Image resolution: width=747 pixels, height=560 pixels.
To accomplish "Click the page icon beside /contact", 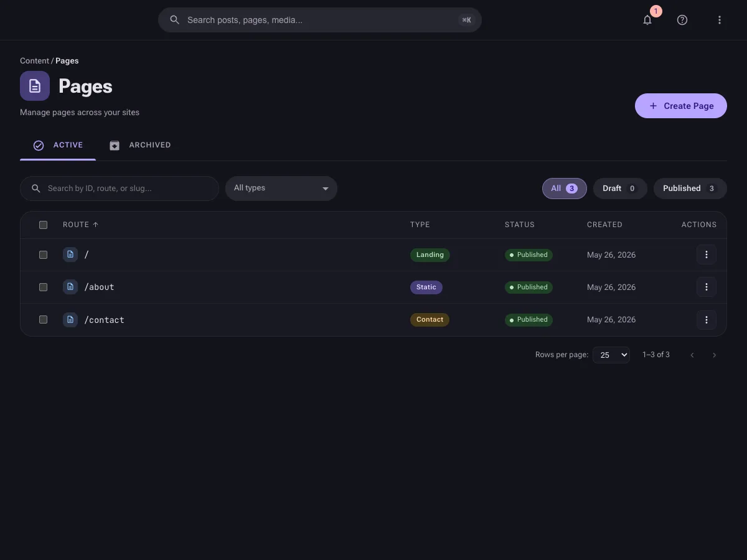I will (70, 320).
